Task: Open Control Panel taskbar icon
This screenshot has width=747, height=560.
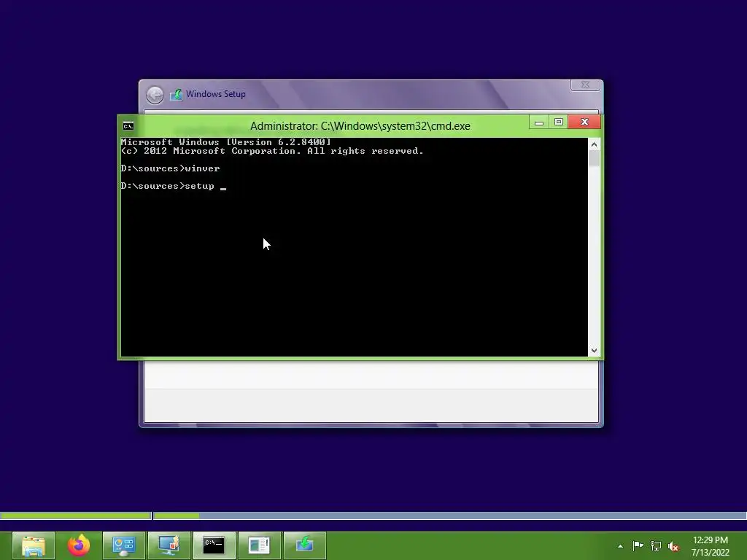Action: [x=124, y=545]
